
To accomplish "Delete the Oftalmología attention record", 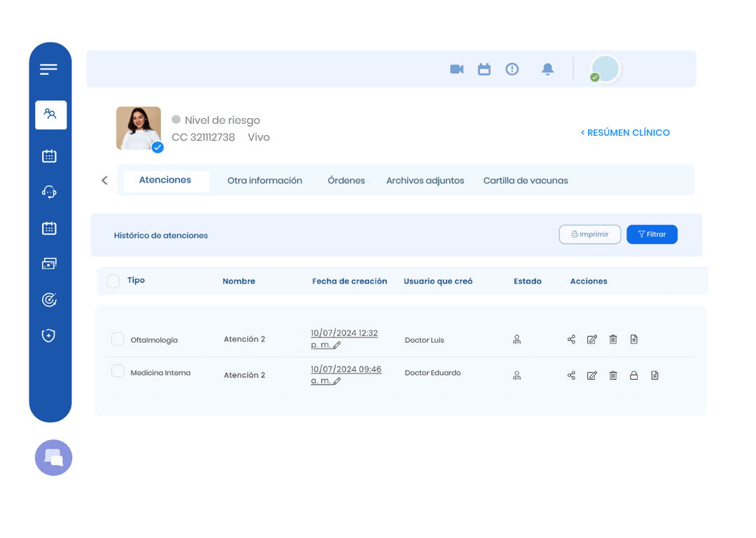I will (613, 339).
